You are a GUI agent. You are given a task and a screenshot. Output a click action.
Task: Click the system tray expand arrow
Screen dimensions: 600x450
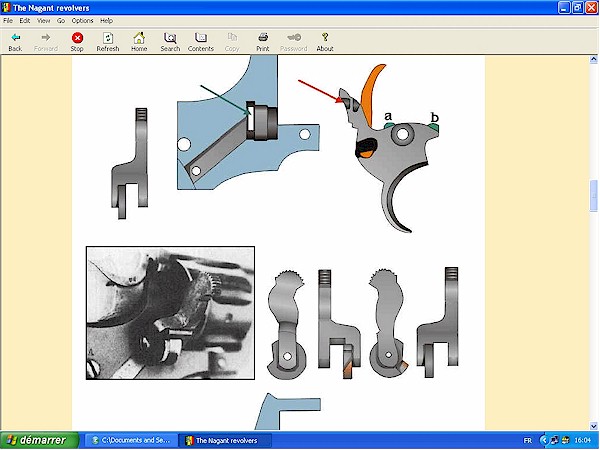point(543,441)
